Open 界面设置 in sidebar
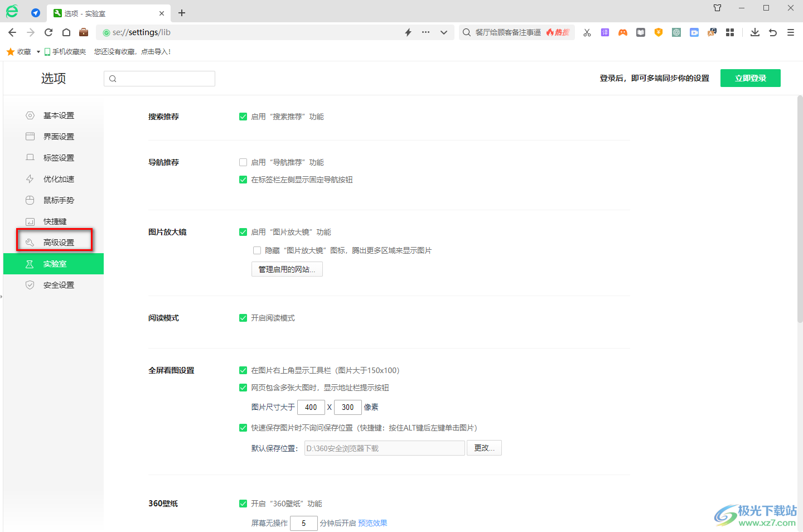This screenshot has width=803, height=532. pyautogui.click(x=54, y=137)
